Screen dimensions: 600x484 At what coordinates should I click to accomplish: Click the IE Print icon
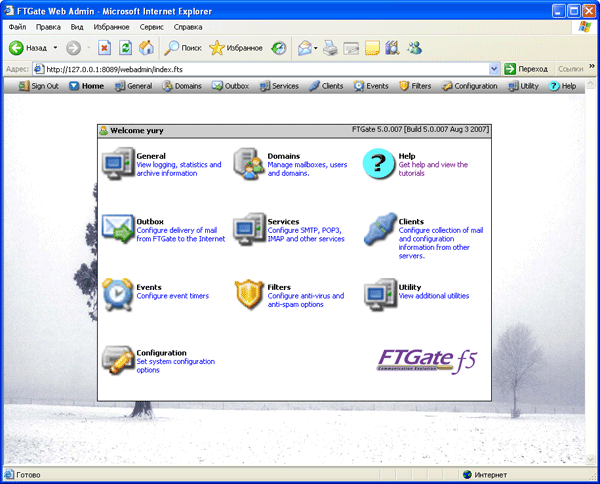click(x=330, y=48)
